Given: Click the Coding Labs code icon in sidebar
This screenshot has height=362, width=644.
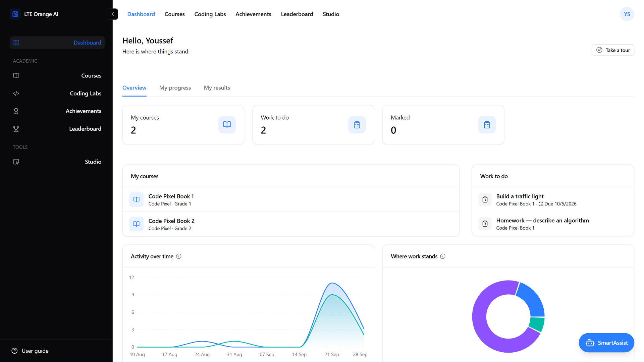Looking at the screenshot, I should pos(16,93).
